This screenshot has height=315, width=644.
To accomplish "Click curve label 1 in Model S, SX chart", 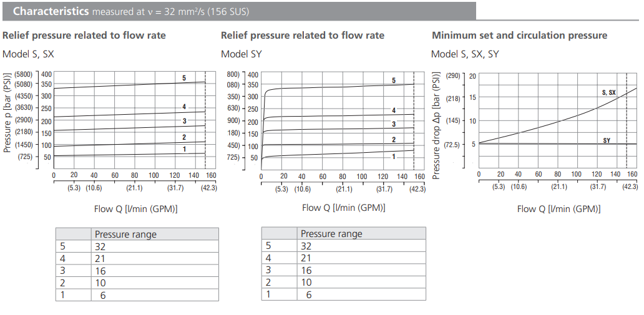I will [184, 149].
